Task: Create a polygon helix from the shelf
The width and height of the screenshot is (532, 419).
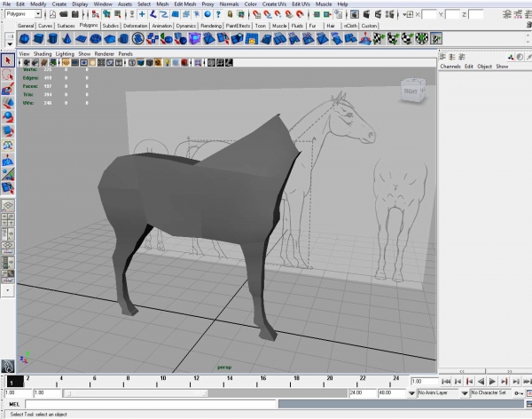Action: pos(138,39)
